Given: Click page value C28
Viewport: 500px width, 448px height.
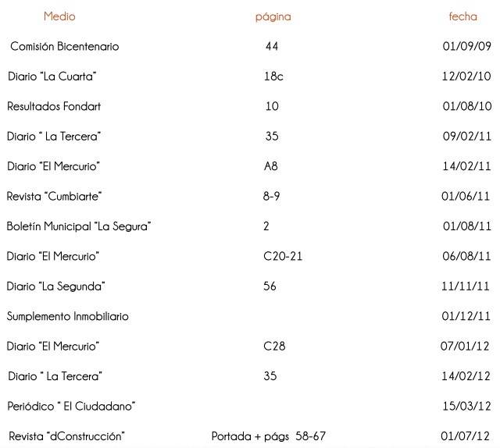Looking at the screenshot, I should point(274,347).
